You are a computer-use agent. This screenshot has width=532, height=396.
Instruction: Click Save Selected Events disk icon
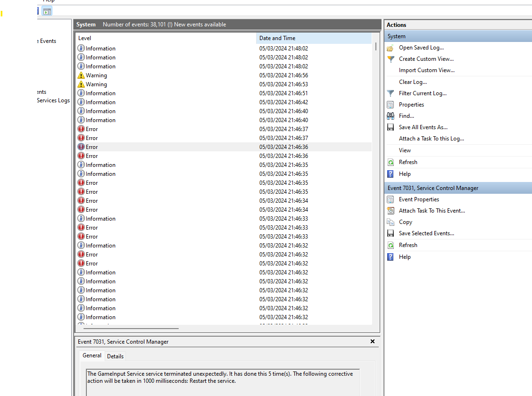(x=390, y=233)
